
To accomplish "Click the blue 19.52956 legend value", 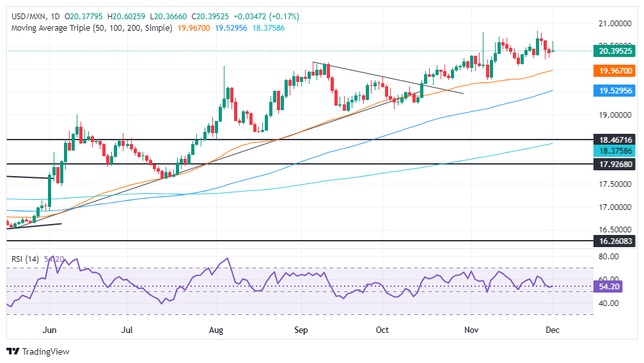I will pos(232,28).
